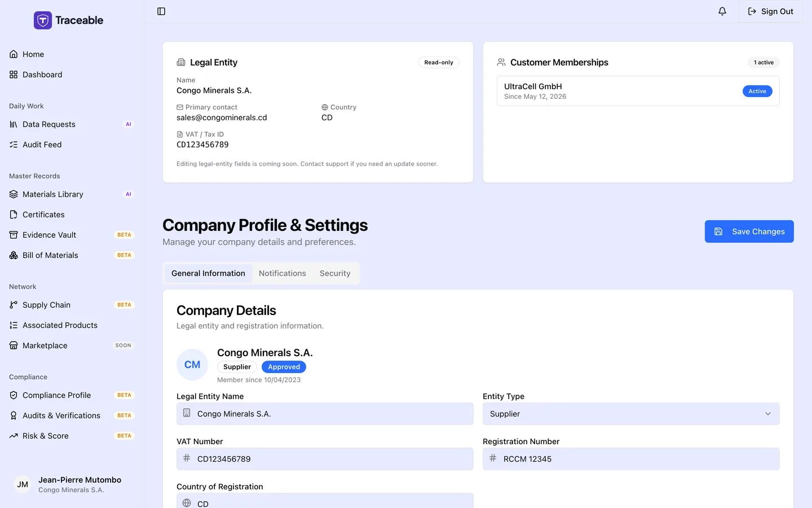Image resolution: width=812 pixels, height=508 pixels.
Task: Toggle the sidebar panel icon
Action: coord(161,11)
